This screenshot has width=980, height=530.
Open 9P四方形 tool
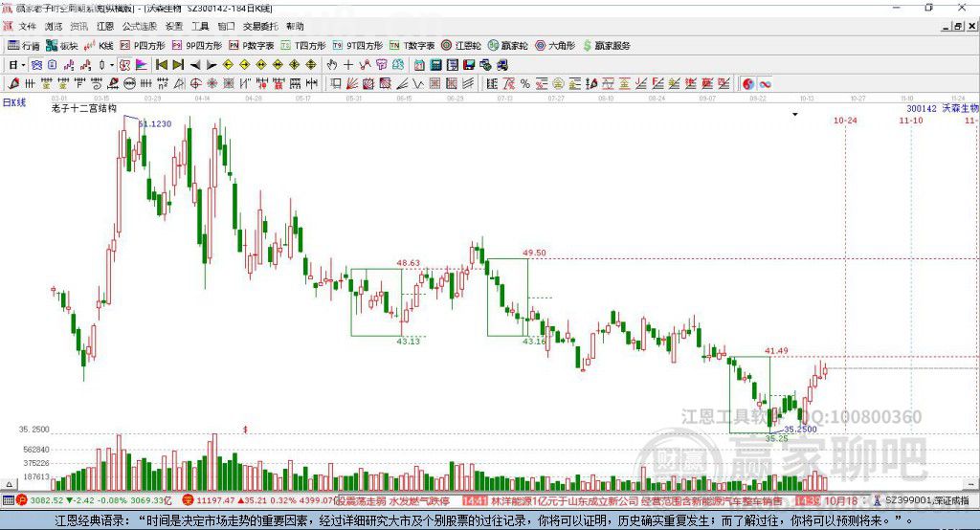pos(197,46)
